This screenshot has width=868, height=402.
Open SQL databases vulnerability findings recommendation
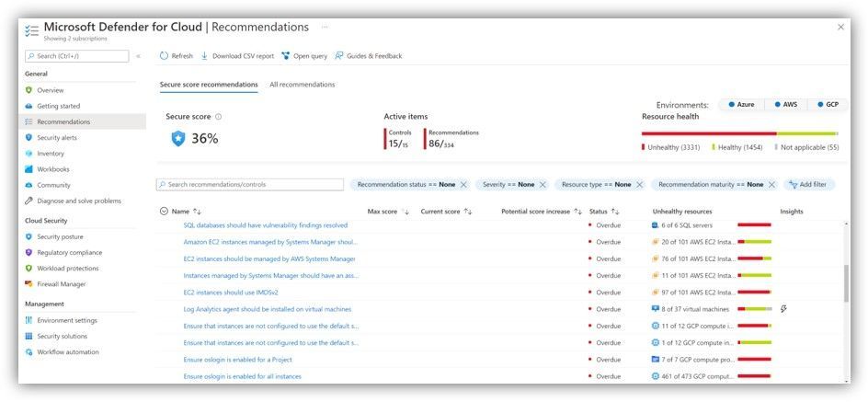click(265, 225)
